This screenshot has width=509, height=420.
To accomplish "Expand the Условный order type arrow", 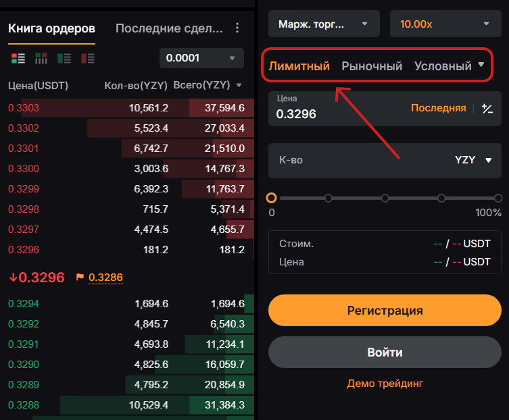I will (x=481, y=65).
